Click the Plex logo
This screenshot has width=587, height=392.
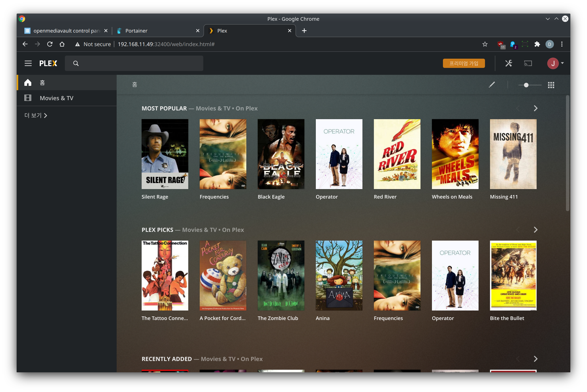48,63
